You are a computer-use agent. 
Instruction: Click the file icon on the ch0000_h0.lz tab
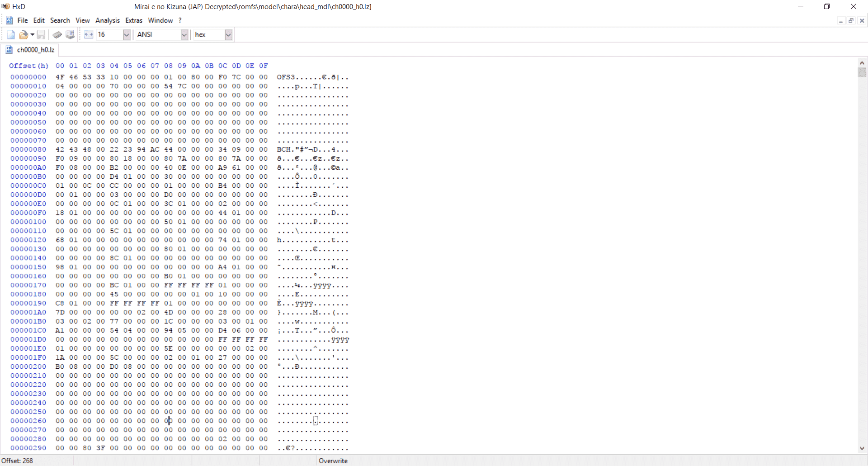(x=9, y=50)
